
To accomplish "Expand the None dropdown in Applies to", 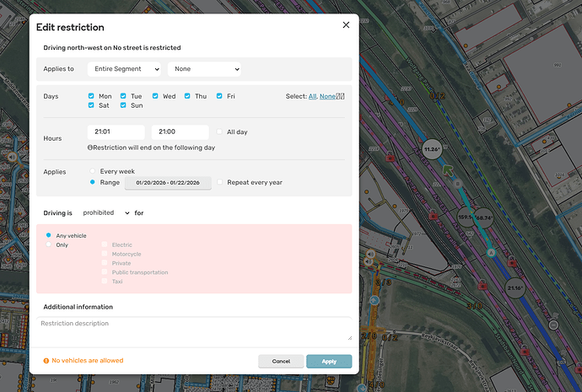I will point(204,69).
